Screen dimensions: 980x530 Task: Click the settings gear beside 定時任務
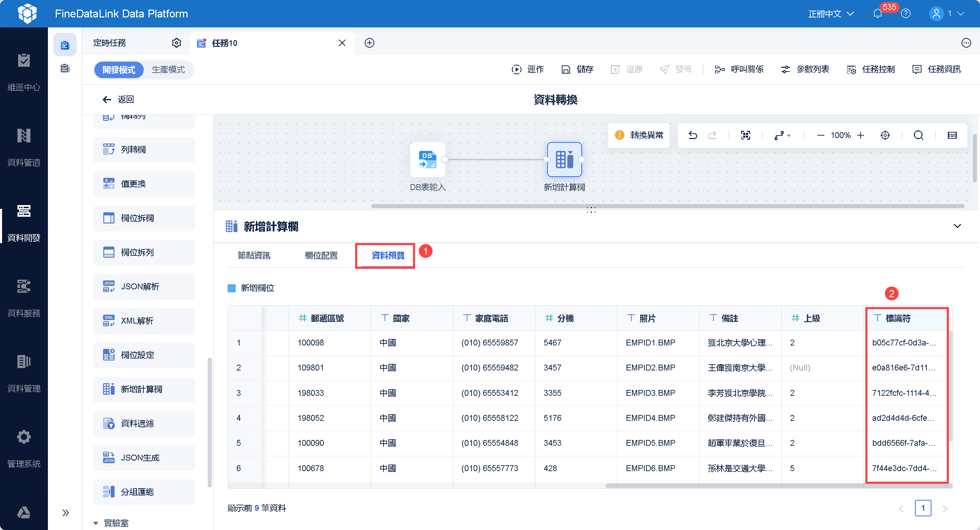pyautogui.click(x=176, y=43)
